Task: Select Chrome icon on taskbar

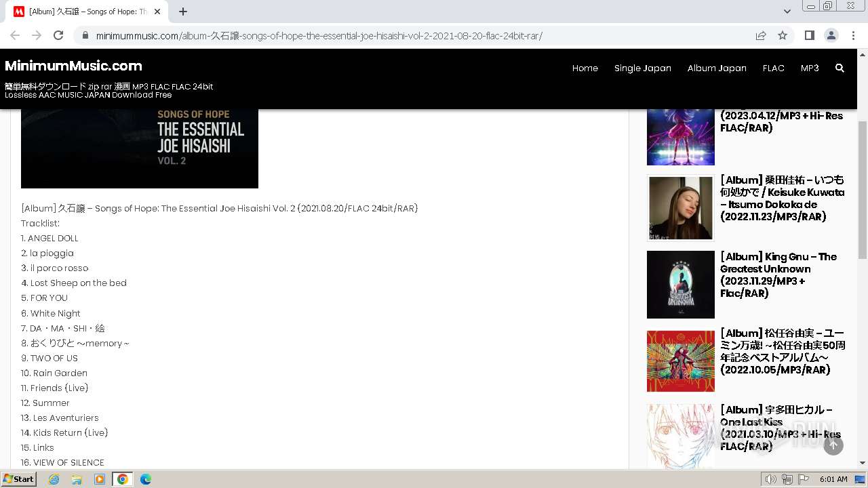Action: point(123,479)
